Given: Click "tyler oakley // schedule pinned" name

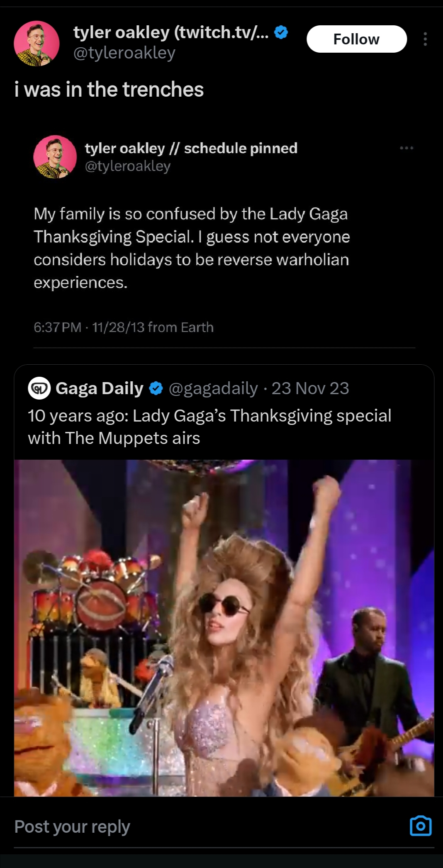Looking at the screenshot, I should pos(191,148).
